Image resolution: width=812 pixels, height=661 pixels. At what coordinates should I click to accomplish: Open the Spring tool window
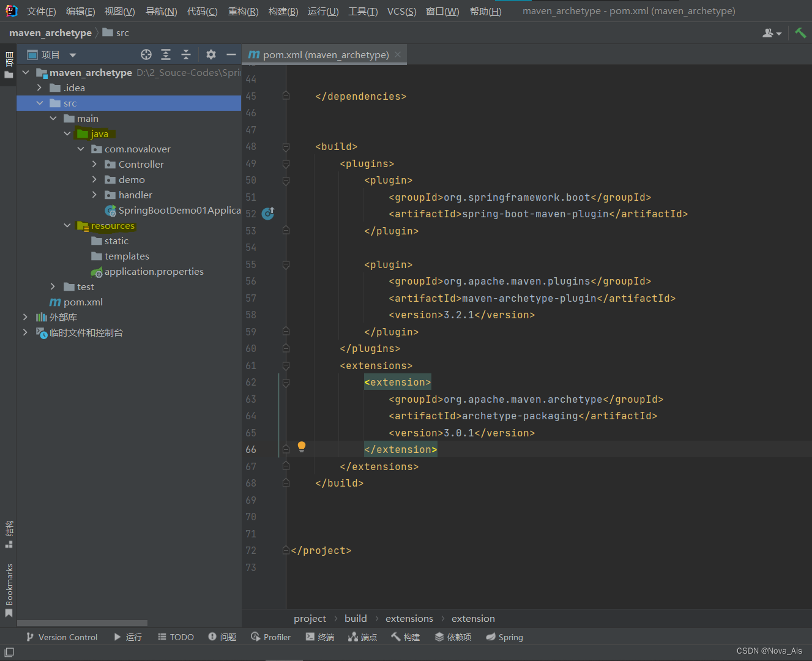504,637
